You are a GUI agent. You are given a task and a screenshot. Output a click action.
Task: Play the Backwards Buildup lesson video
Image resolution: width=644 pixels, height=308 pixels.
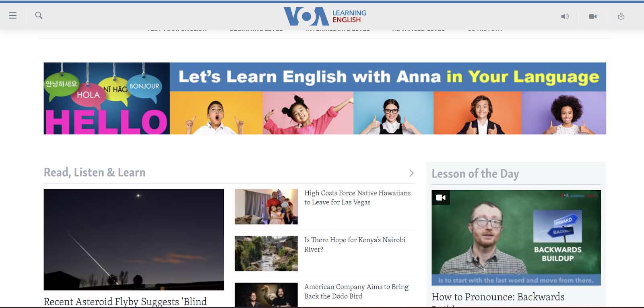click(x=516, y=238)
